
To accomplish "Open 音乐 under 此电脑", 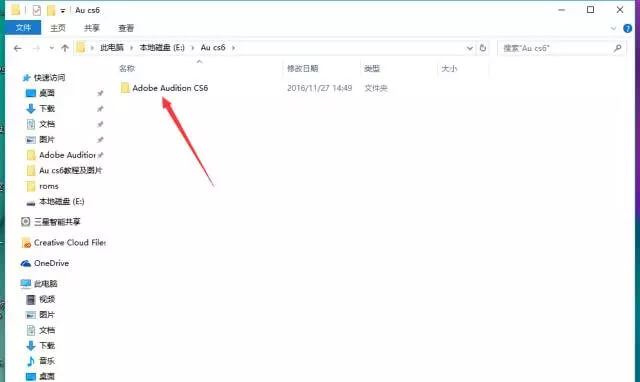I will click(47, 361).
